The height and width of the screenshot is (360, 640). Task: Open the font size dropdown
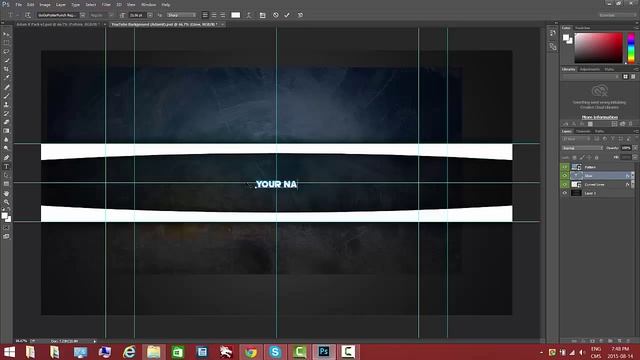150,15
